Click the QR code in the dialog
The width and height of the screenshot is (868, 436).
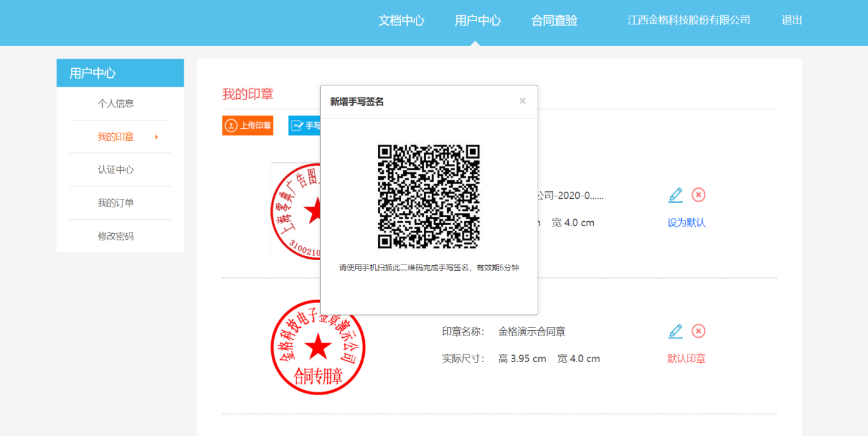tap(429, 196)
